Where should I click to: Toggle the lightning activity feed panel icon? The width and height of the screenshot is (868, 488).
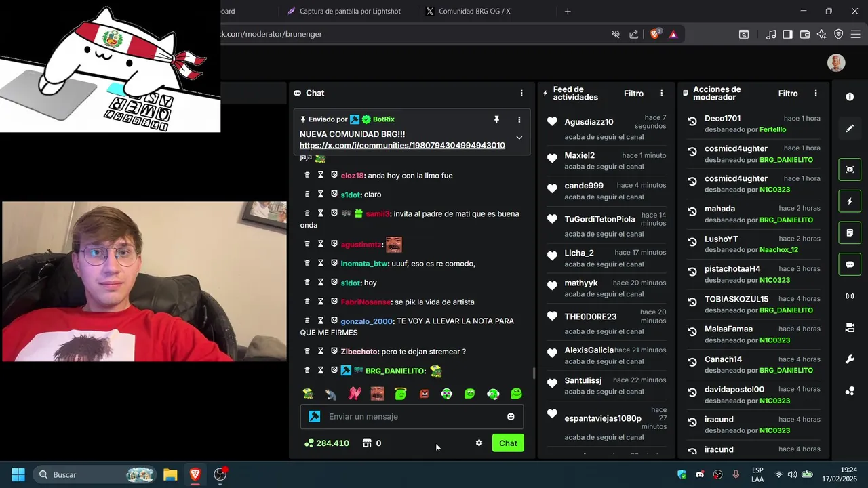(x=850, y=201)
